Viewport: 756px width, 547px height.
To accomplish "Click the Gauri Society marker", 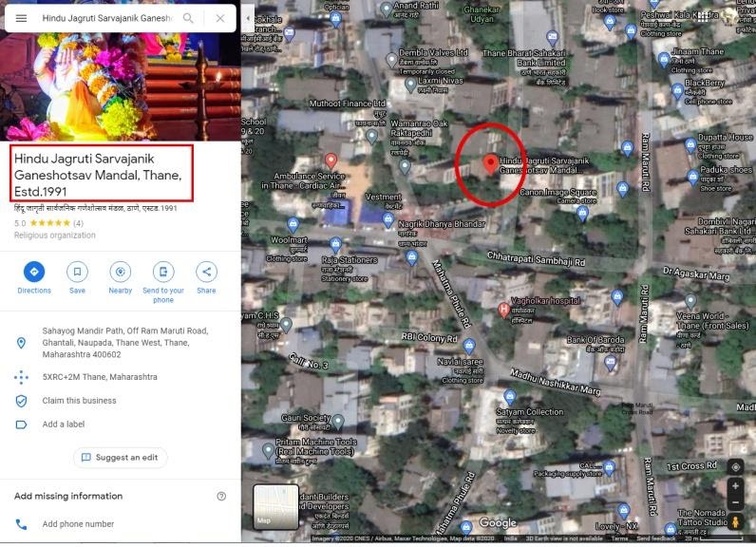I will [x=338, y=422].
